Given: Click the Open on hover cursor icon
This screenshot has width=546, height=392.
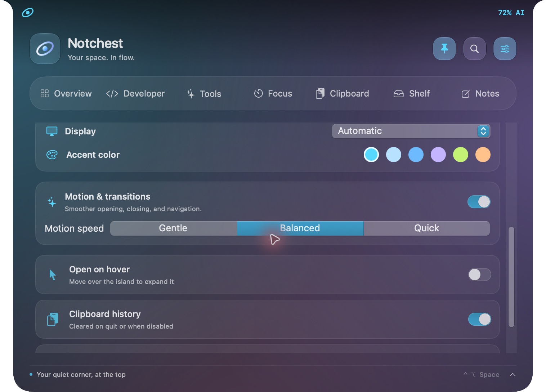Looking at the screenshot, I should (x=53, y=275).
